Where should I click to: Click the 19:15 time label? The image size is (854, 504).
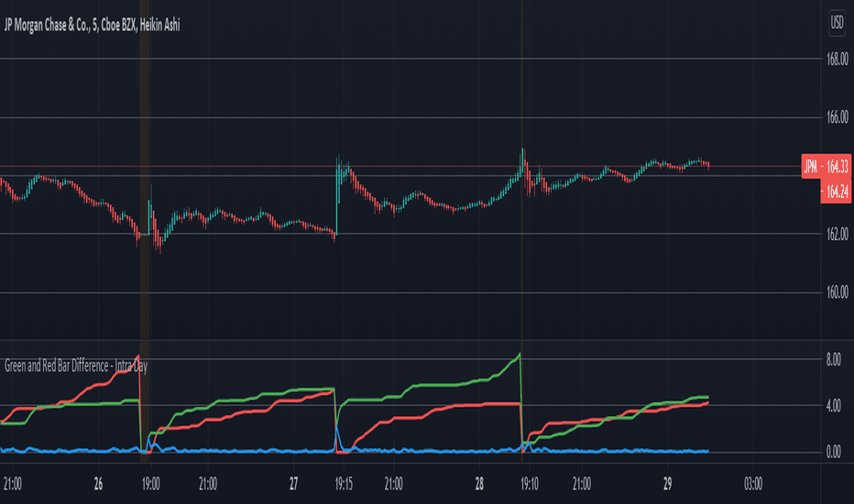click(344, 484)
